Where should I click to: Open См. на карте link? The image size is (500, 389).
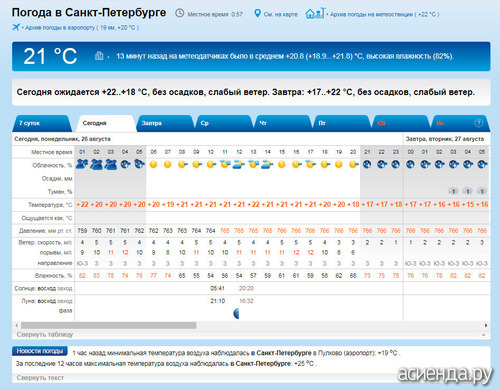tap(280, 14)
